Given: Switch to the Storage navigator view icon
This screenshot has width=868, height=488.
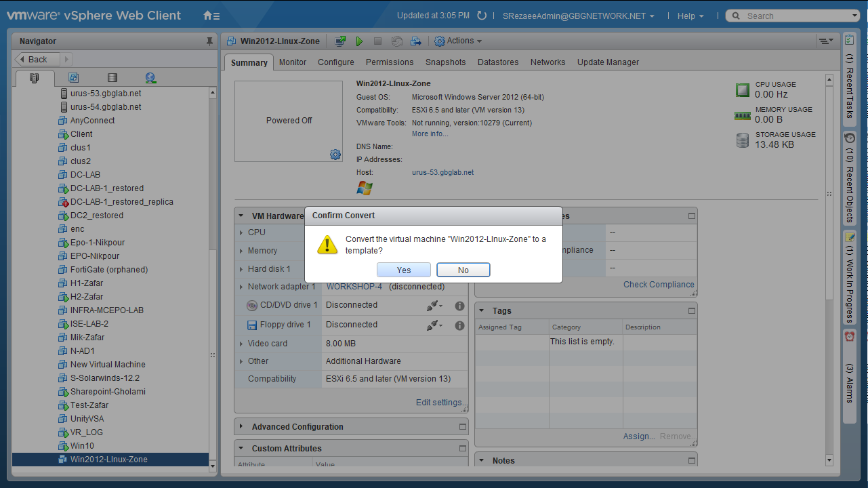Looking at the screenshot, I should 112,78.
